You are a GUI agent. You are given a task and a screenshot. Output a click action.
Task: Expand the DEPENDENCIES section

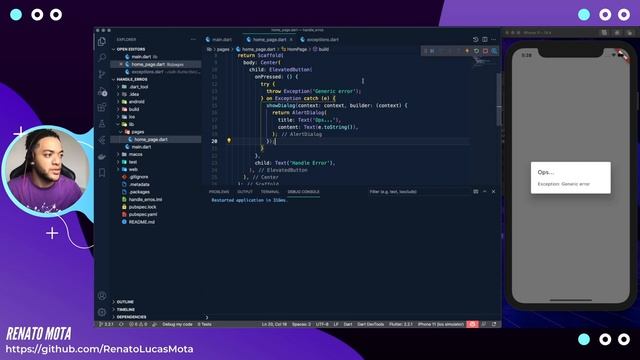click(131, 317)
